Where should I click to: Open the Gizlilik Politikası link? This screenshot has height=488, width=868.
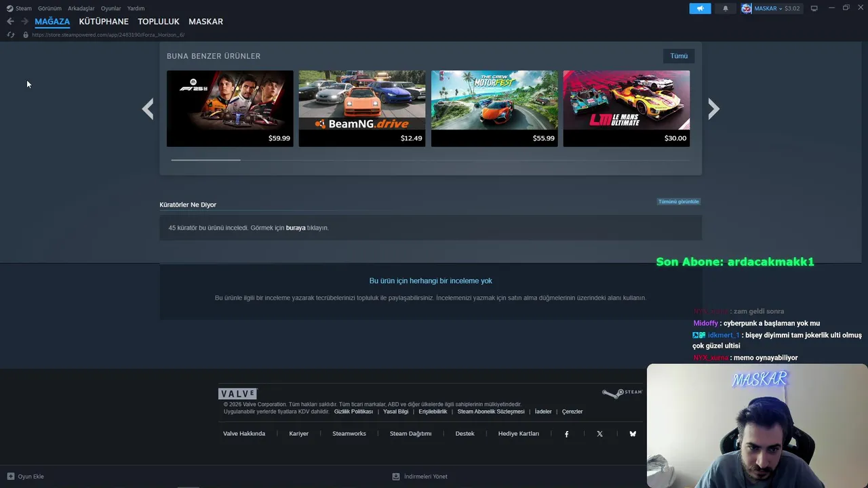[x=353, y=411]
